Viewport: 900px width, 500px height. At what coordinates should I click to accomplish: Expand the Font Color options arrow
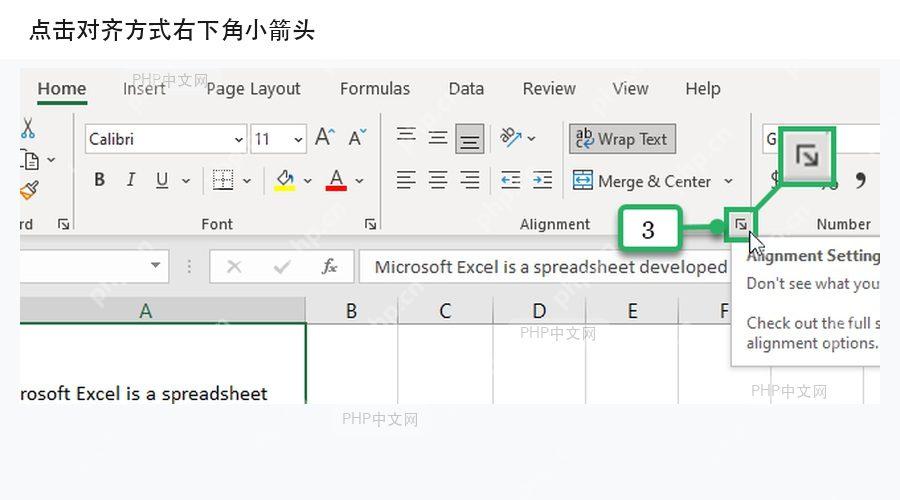359,181
